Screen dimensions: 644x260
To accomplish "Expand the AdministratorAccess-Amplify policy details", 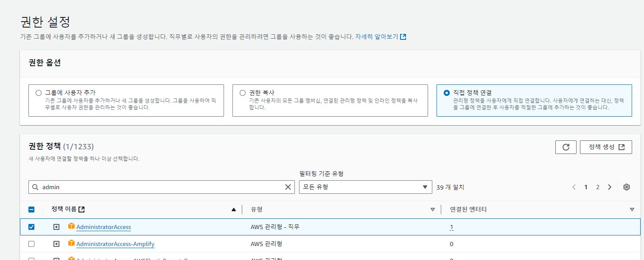I will coord(56,244).
